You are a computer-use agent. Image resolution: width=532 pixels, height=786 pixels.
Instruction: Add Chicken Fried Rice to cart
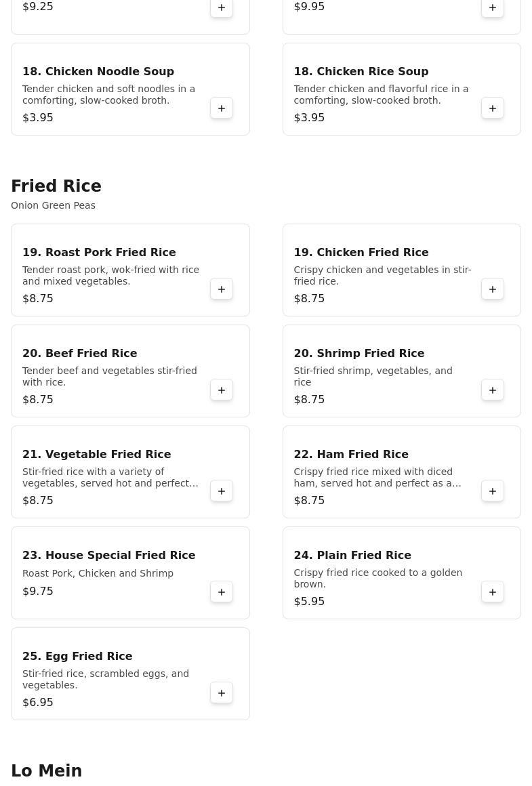pos(493,289)
